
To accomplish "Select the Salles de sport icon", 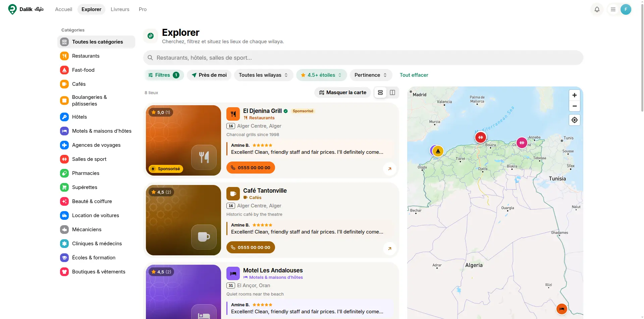I will (x=64, y=159).
